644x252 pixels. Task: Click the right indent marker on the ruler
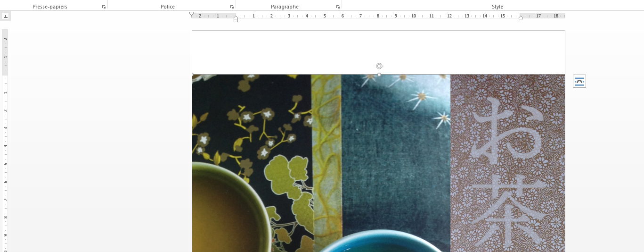521,17
